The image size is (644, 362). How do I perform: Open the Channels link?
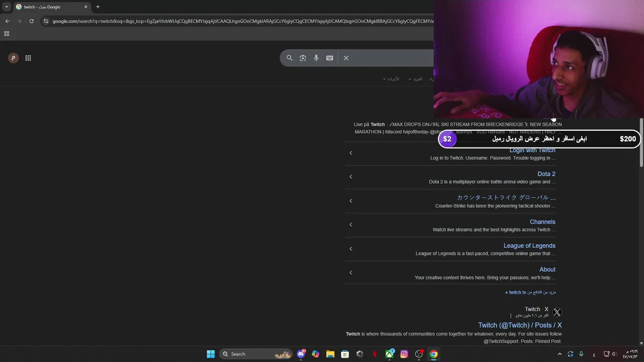tap(542, 222)
